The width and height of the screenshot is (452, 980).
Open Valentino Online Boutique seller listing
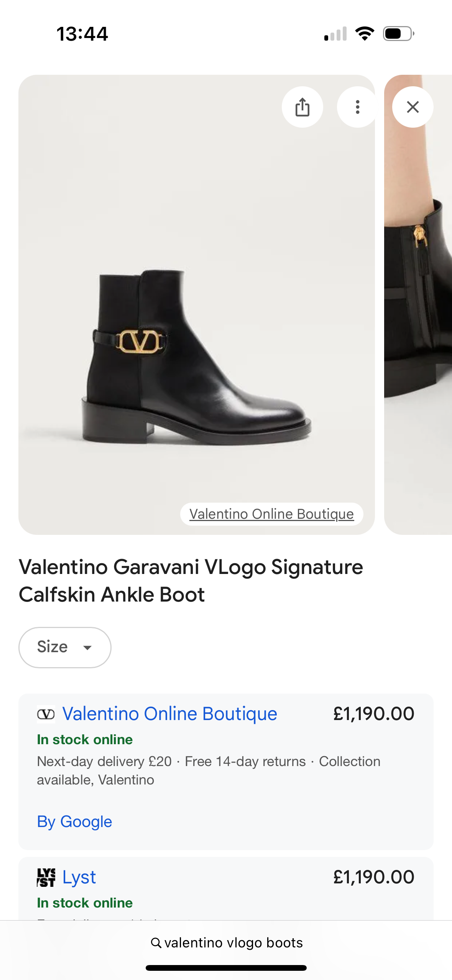pyautogui.click(x=169, y=714)
